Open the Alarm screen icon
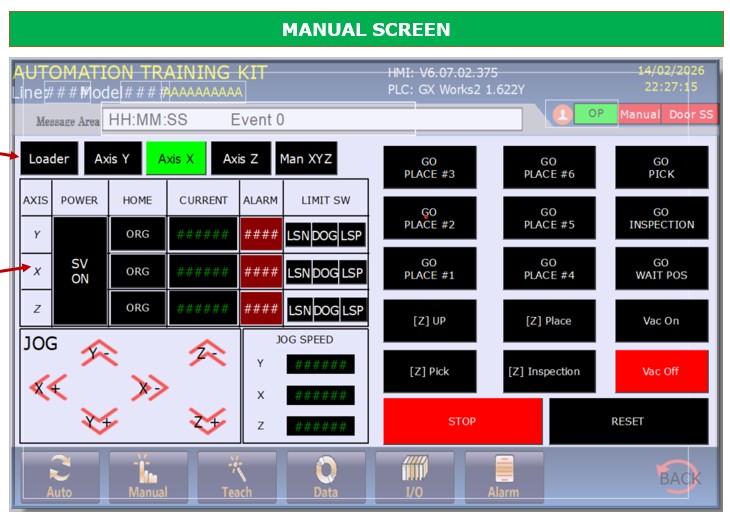 click(x=504, y=477)
